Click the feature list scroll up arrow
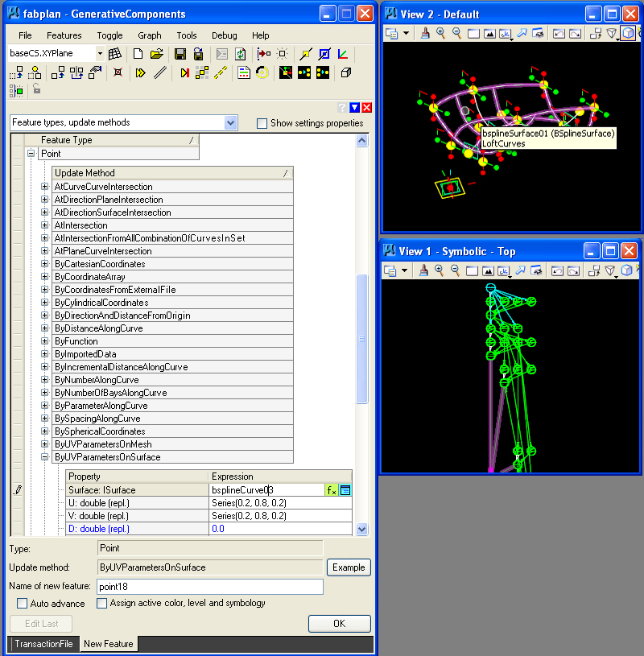This screenshot has width=644, height=656. 362,141
